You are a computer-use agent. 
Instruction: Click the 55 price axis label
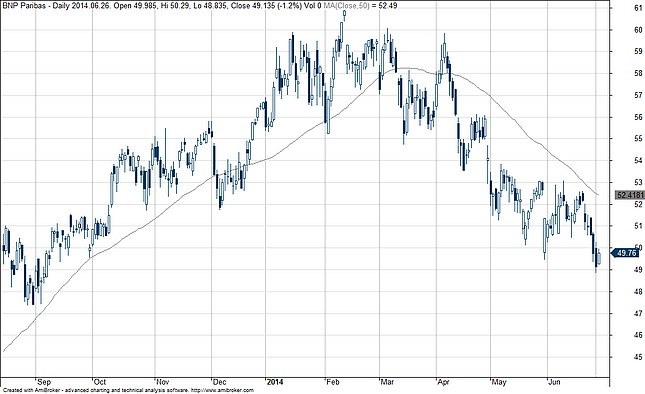pyautogui.click(x=638, y=139)
